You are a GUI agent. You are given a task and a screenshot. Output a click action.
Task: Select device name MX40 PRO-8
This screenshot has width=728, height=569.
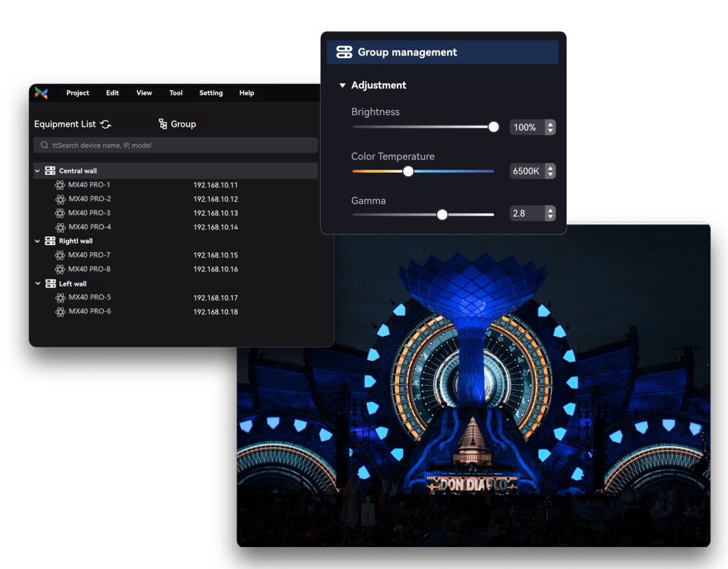(89, 269)
